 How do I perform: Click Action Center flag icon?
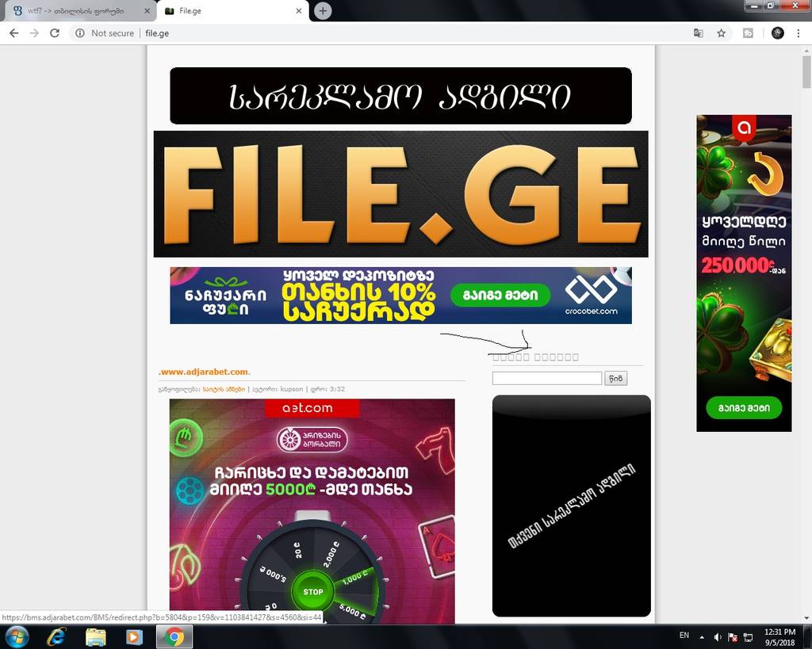[733, 637]
